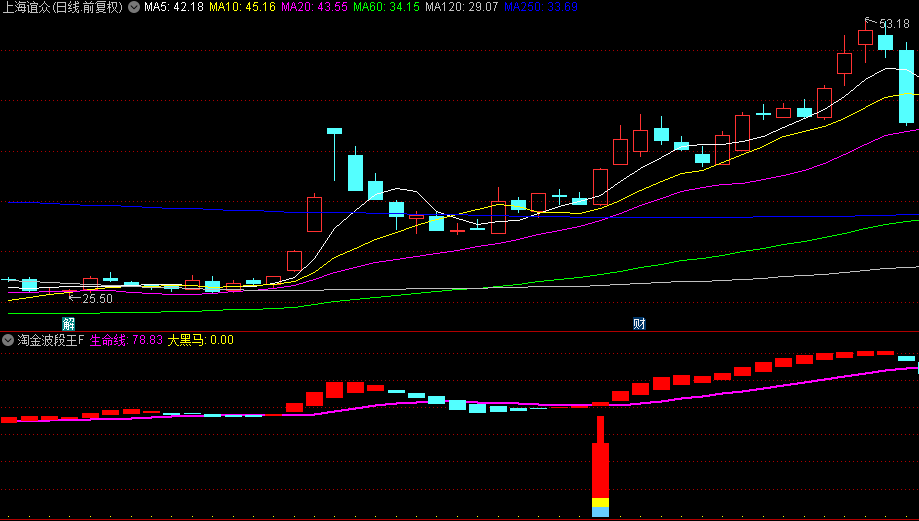Click the 解 event marker icon
This screenshot has height=521, width=919.
[x=69, y=324]
